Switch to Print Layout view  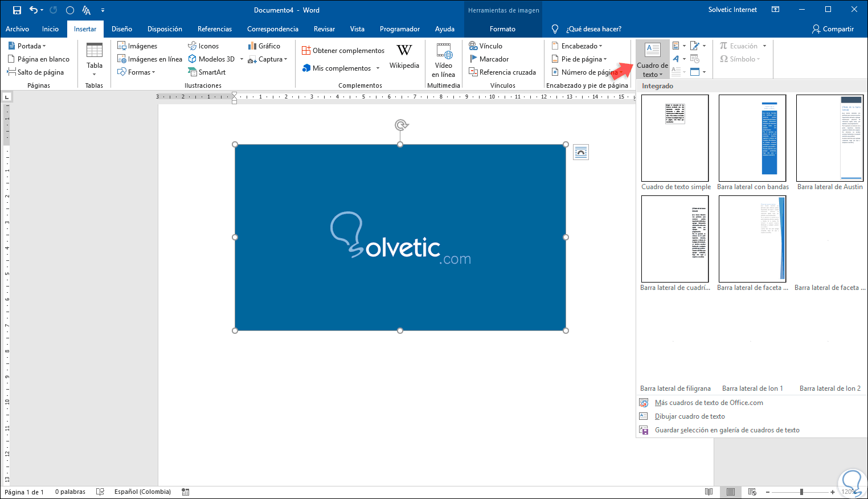tap(731, 492)
